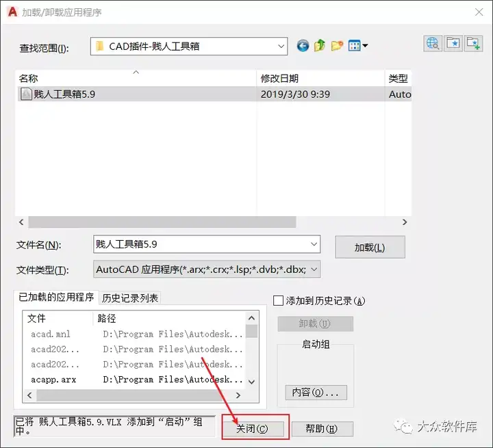Open startup group 内容(O)... button
This screenshot has width=493, height=448.
tap(316, 393)
